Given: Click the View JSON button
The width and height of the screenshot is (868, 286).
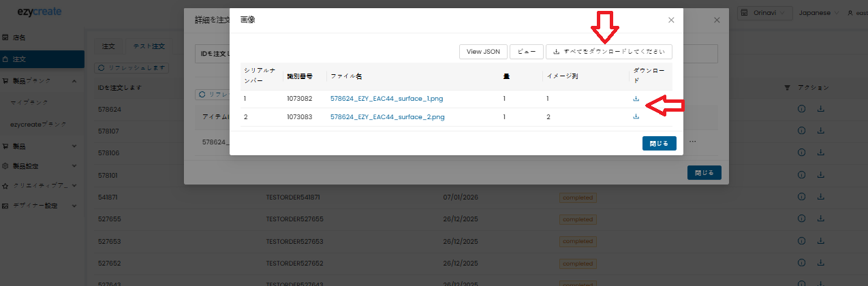Looking at the screenshot, I should click(483, 52).
